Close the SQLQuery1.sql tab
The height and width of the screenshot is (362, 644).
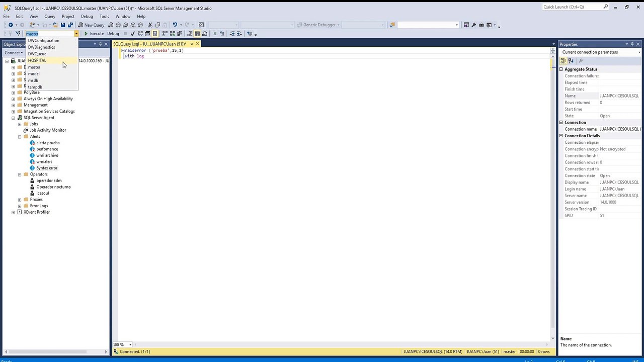pyautogui.click(x=197, y=44)
